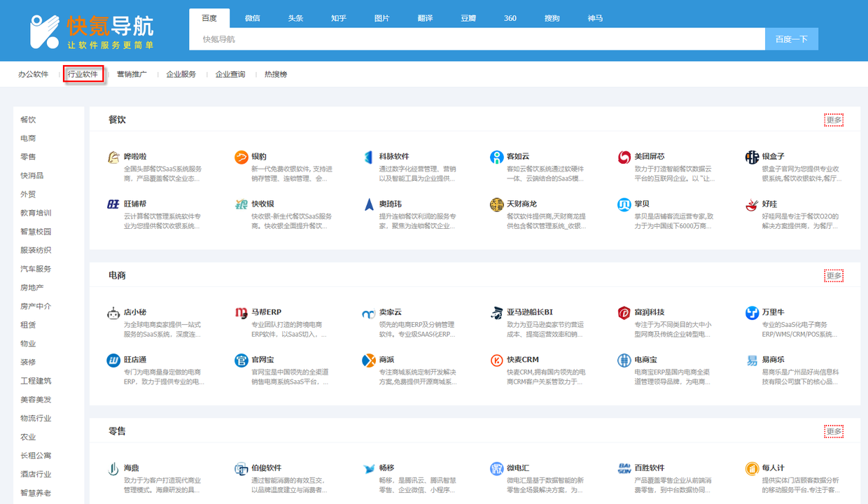
Task: Click the 客如云 icon
Action: pyautogui.click(x=496, y=157)
